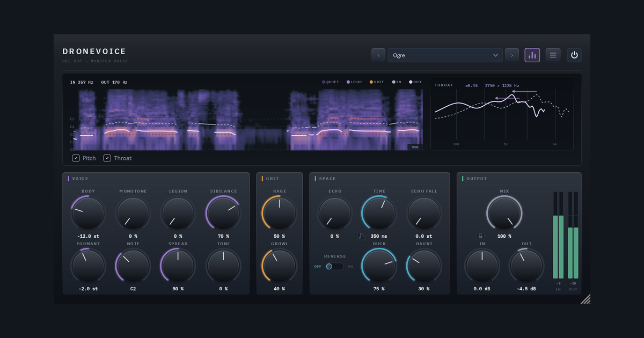The image size is (644, 338).
Task: Click the Legion knob
Action: 178,213
